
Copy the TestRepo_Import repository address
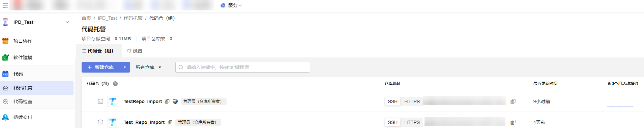[513, 101]
